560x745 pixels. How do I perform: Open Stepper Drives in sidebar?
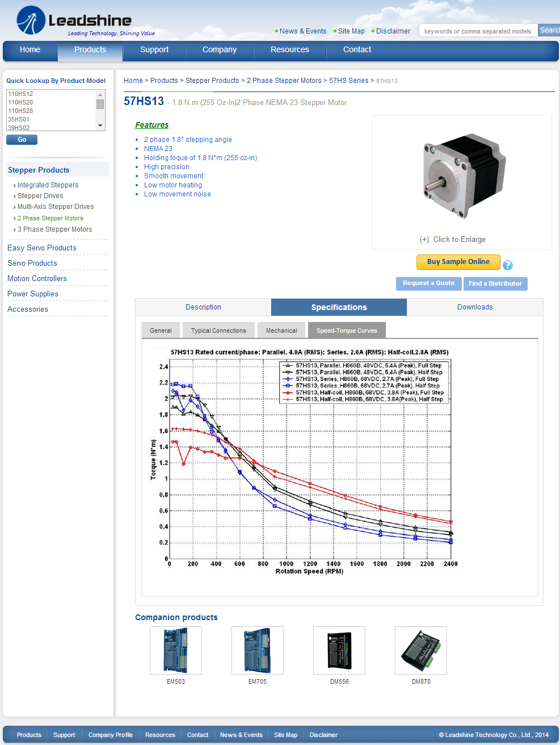point(40,196)
